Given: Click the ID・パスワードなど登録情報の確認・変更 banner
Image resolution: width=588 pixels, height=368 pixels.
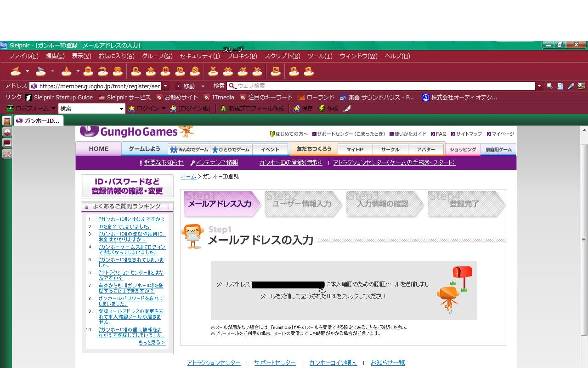Looking at the screenshot, I should (x=127, y=186).
